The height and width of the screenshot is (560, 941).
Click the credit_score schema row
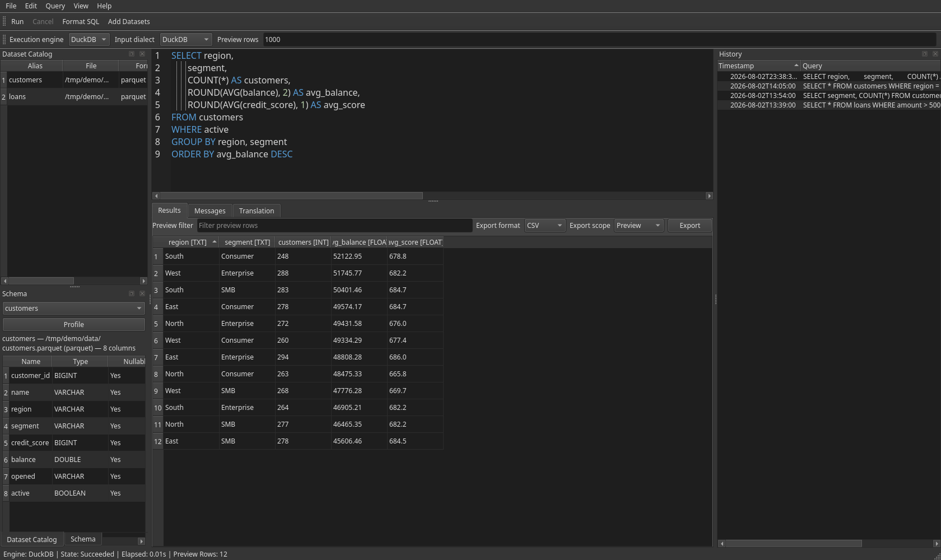(x=77, y=443)
